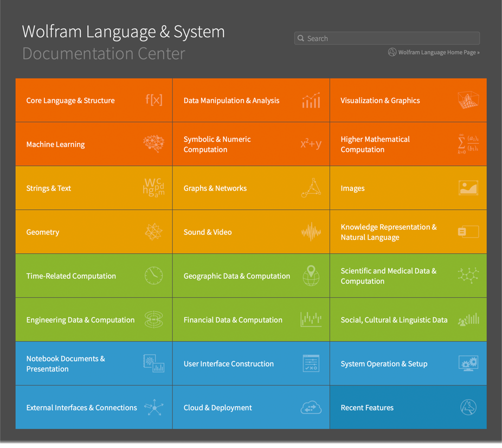Click the magnetic field icon for Engineering Data

click(x=153, y=319)
